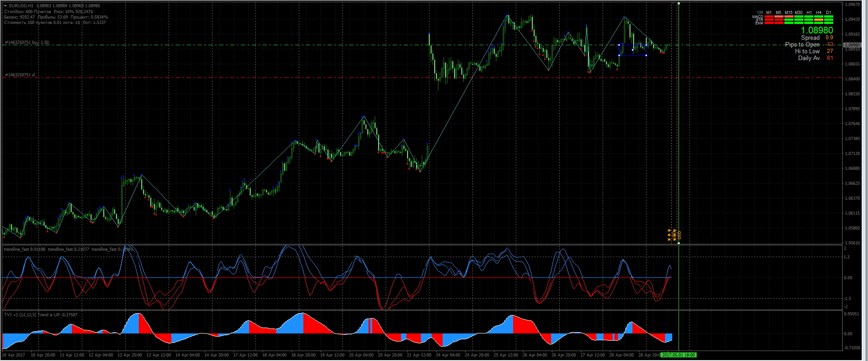Screen dimensions: 868x361
Task: Click the 10 Apr 2017 time axis label
Action: tap(14, 355)
